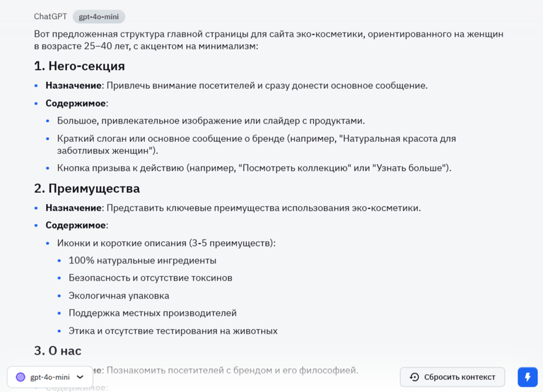Click Поддержка местных производителей item
This screenshot has width=543, height=392.
pos(153,313)
